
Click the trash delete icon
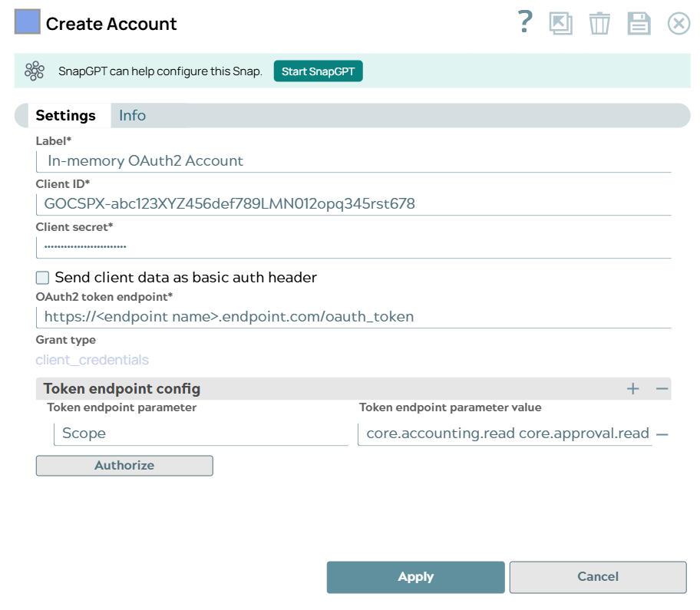click(x=599, y=24)
